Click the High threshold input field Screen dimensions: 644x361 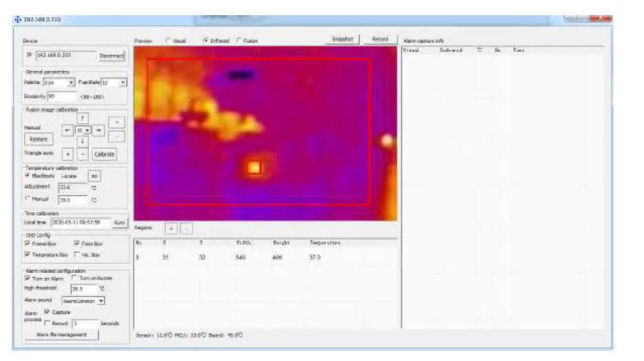click(x=85, y=289)
